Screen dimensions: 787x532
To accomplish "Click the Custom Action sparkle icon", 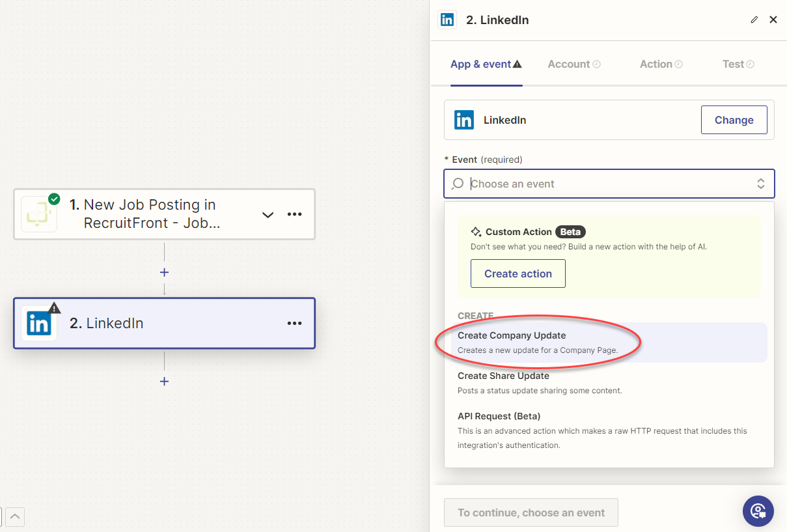I will (x=476, y=232).
